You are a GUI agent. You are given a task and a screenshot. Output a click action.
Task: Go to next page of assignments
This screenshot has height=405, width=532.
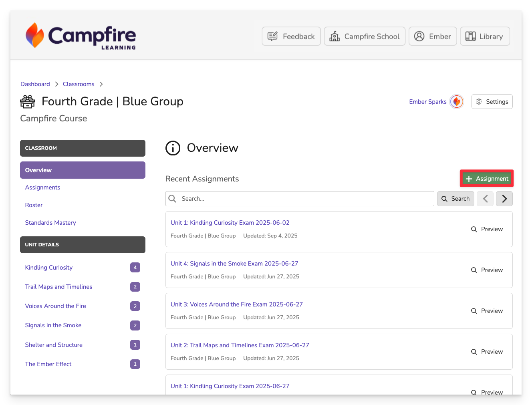[x=504, y=199]
